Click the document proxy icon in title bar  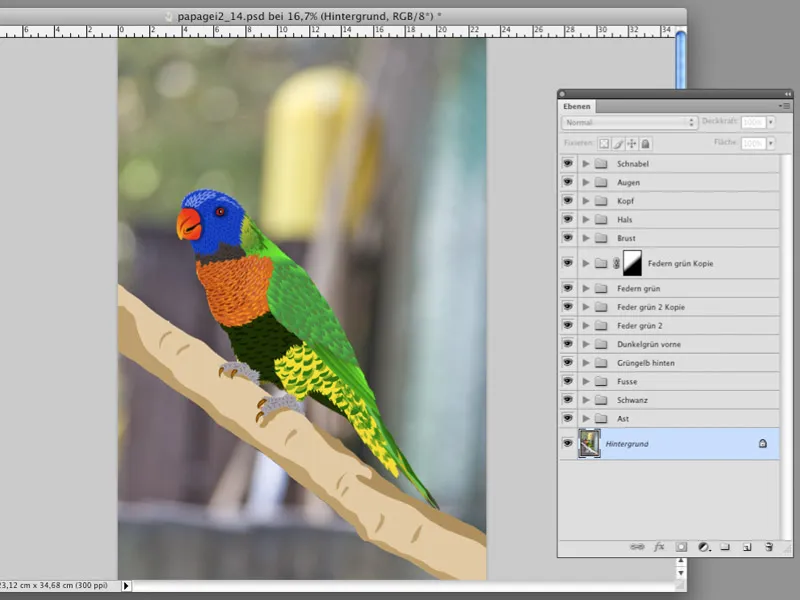168,16
